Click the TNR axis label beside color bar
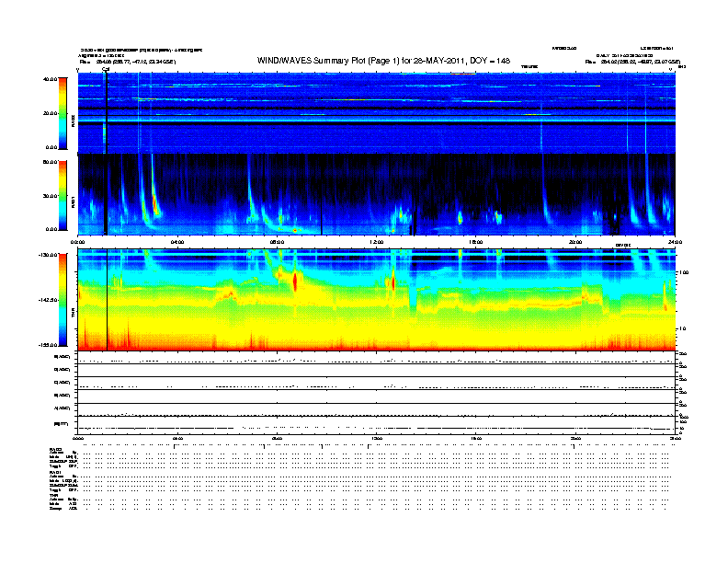The image size is (728, 563). click(73, 314)
